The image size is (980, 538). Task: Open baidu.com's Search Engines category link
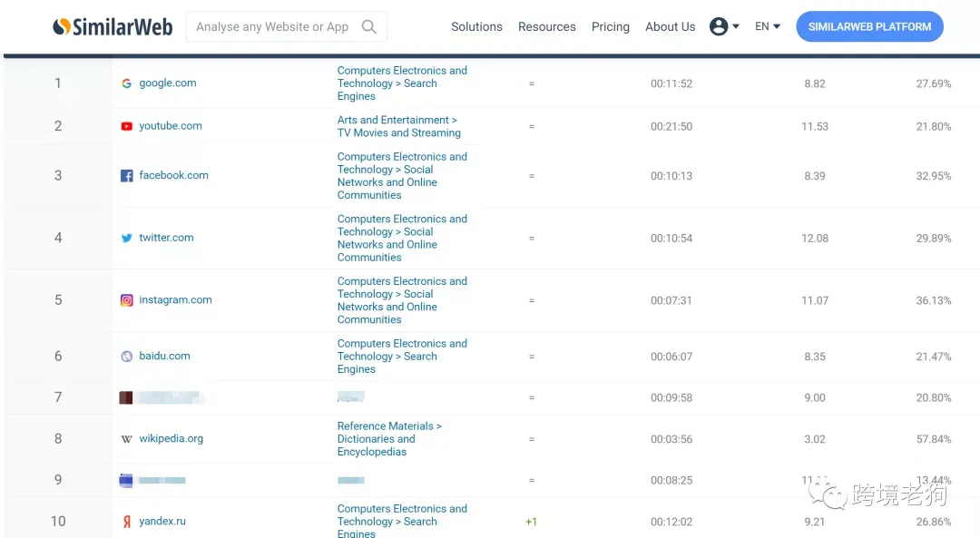point(402,357)
